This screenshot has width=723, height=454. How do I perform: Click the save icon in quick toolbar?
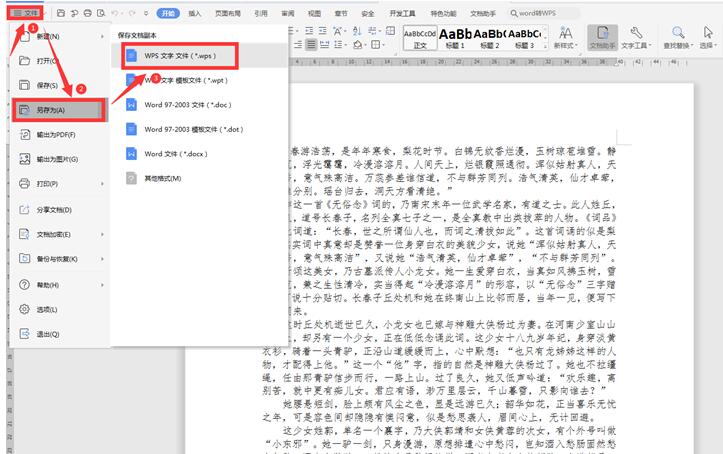click(x=61, y=13)
